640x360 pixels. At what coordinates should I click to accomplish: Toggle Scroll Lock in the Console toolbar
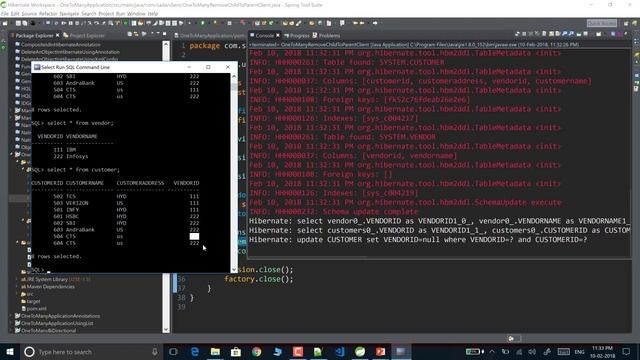[552, 34]
